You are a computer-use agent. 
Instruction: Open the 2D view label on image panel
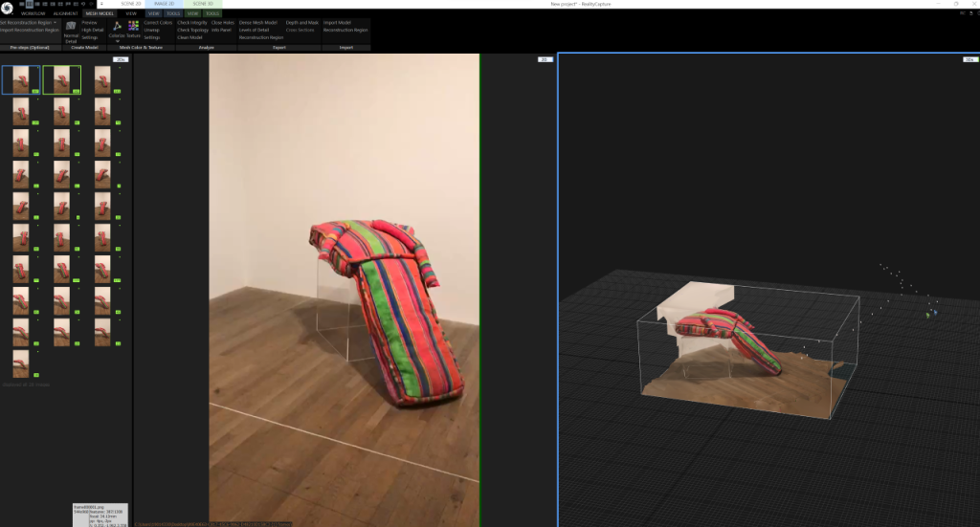(x=545, y=59)
